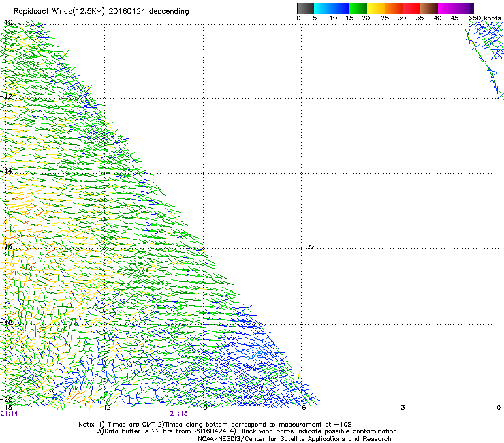
Task: Click the 'Times are GMT' note line
Action: click(x=215, y=425)
